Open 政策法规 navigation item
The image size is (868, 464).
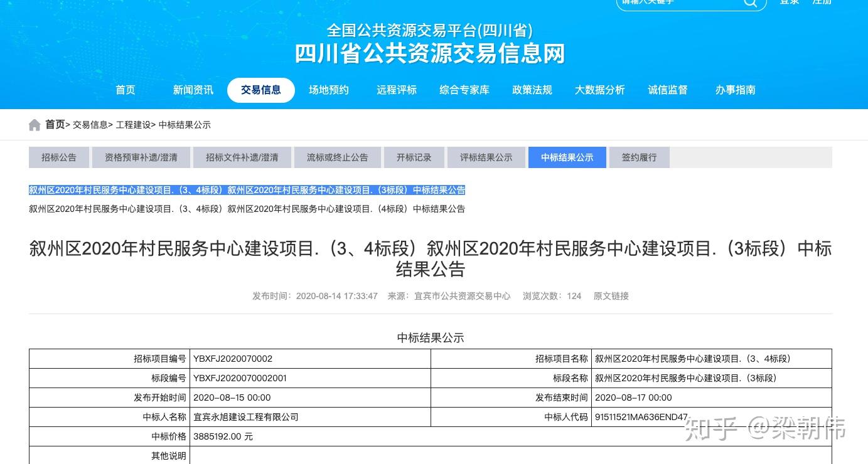tap(532, 90)
